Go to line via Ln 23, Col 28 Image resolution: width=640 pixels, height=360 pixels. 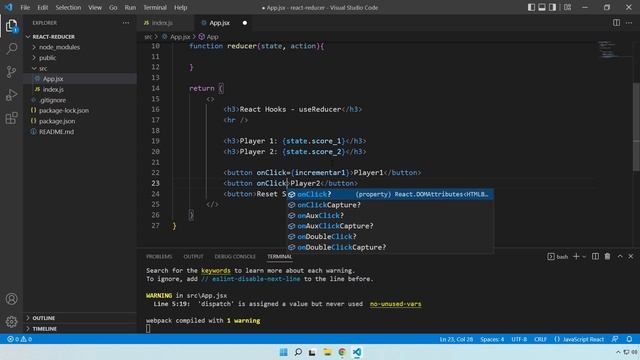[x=456, y=339]
